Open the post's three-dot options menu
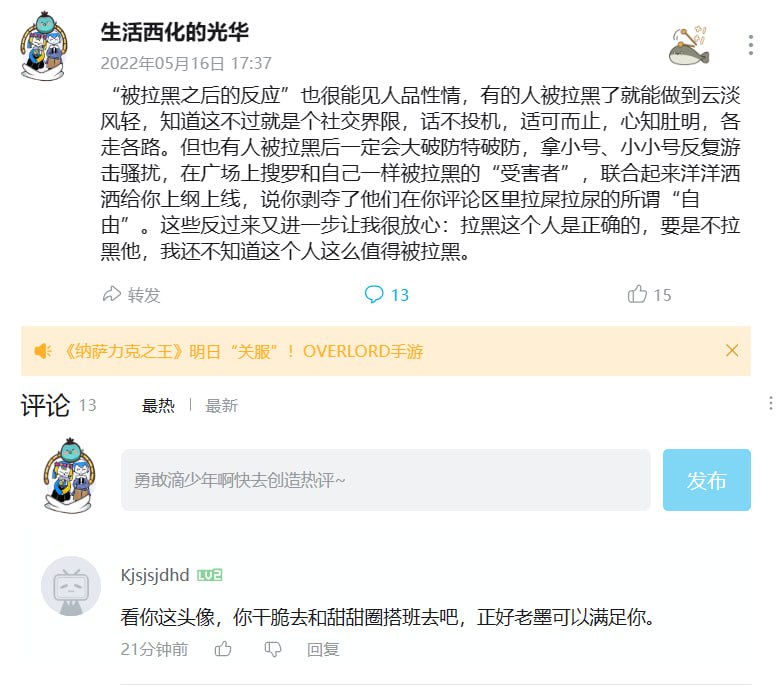The width and height of the screenshot is (776, 692). (751, 45)
